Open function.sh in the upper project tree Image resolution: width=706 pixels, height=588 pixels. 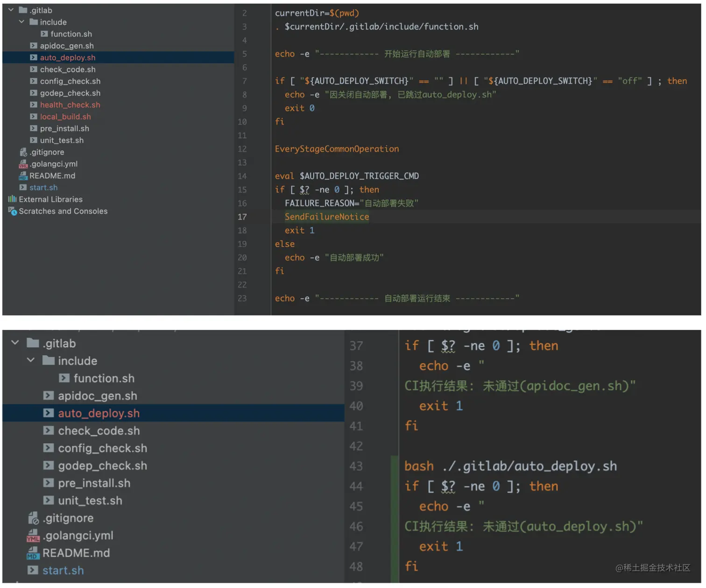(x=71, y=34)
